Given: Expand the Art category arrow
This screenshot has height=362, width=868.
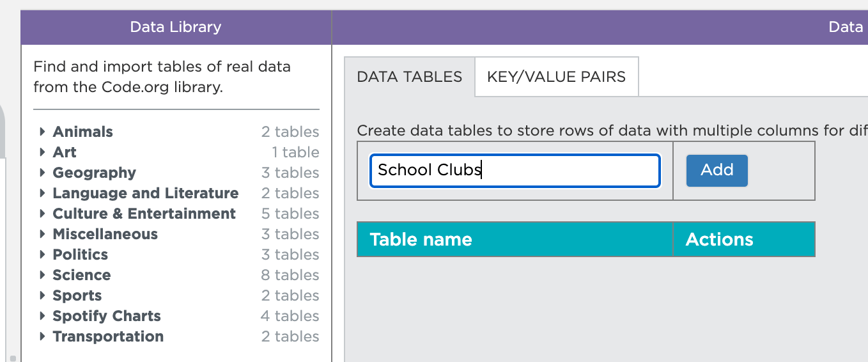Looking at the screenshot, I should click(x=42, y=152).
